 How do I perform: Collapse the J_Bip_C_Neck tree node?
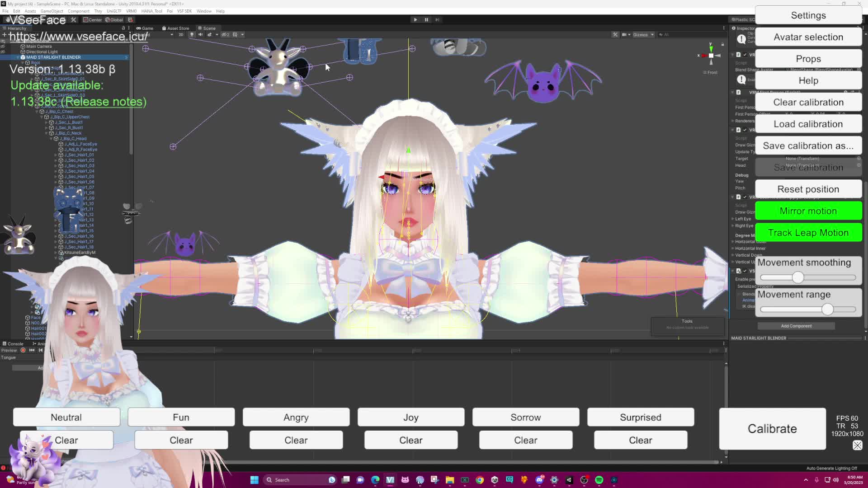(46, 133)
